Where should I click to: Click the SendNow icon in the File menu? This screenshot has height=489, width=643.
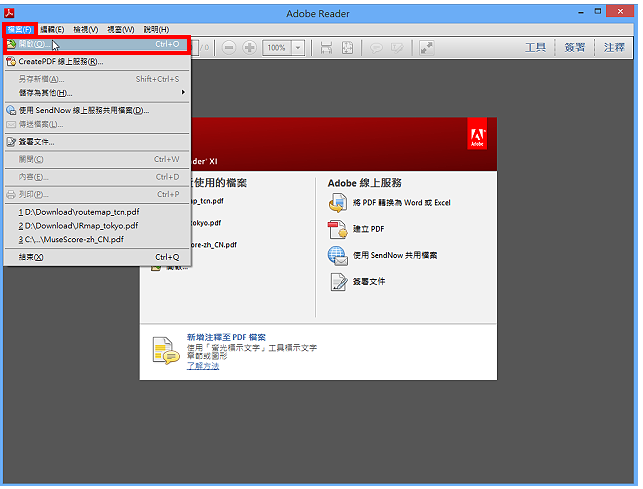11,110
